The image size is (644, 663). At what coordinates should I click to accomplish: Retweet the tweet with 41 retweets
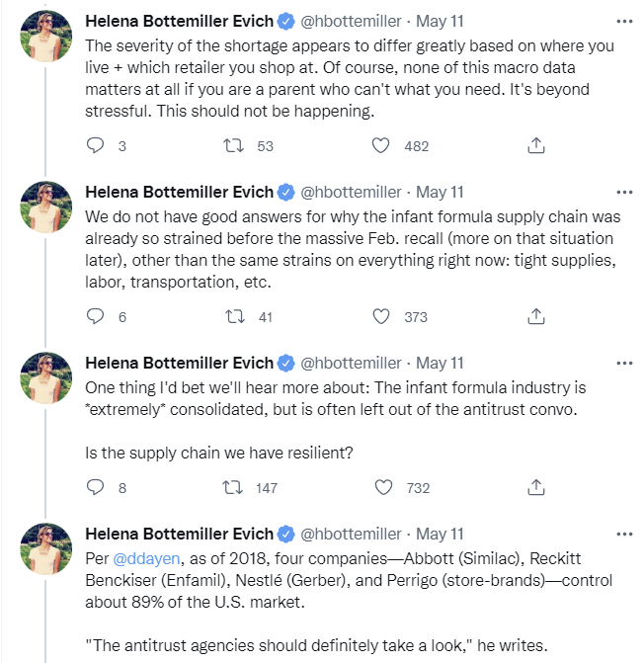coord(236,317)
